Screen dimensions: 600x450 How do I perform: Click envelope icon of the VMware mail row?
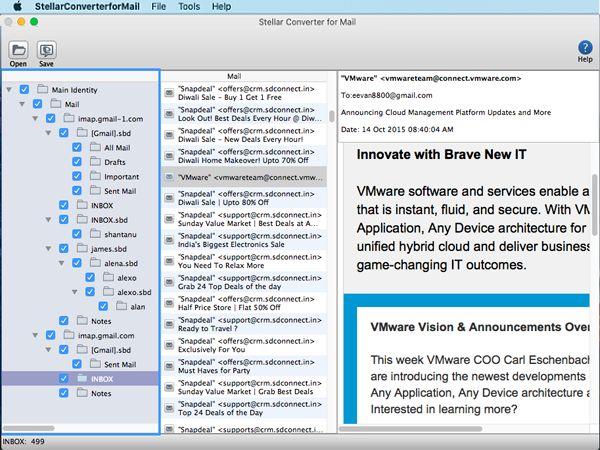coord(169,177)
